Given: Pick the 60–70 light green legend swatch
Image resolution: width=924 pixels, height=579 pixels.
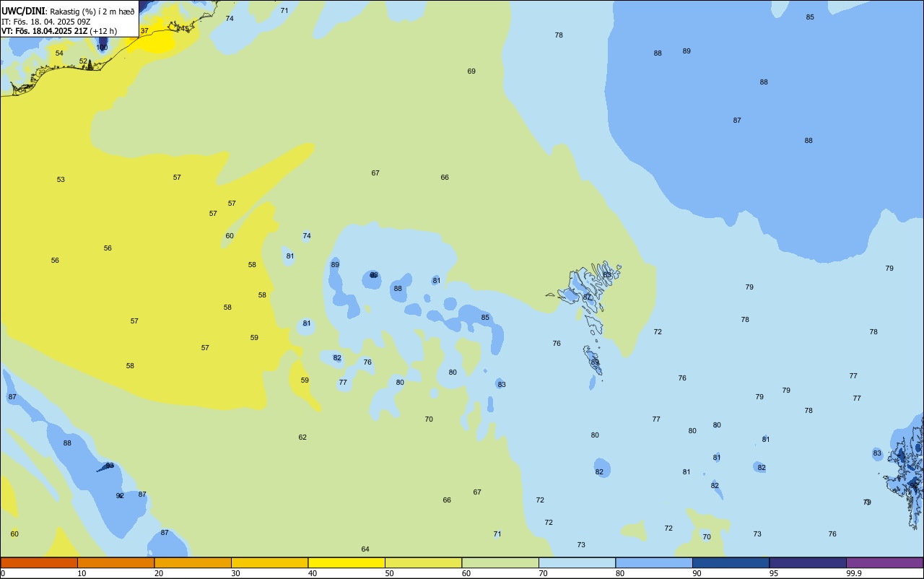Looking at the screenshot, I should (500, 562).
